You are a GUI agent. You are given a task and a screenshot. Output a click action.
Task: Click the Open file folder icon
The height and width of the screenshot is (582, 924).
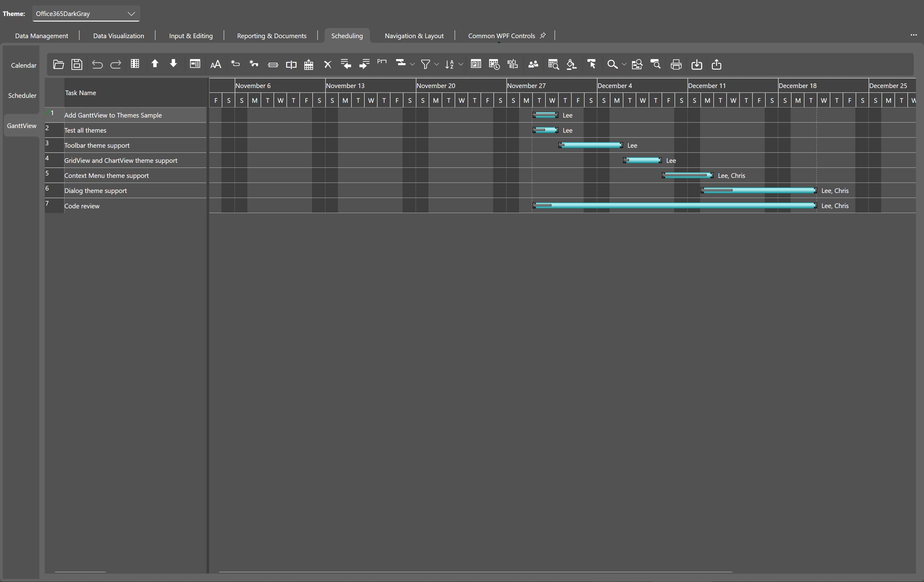58,64
